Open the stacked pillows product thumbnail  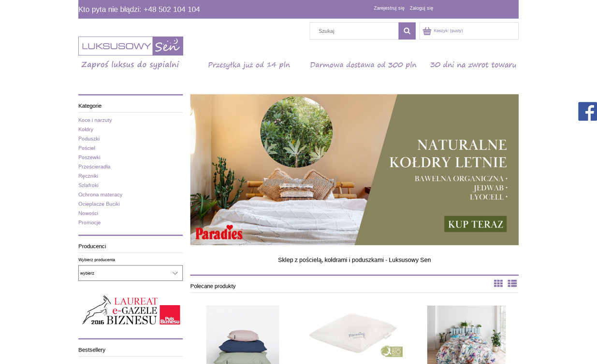[243, 335]
